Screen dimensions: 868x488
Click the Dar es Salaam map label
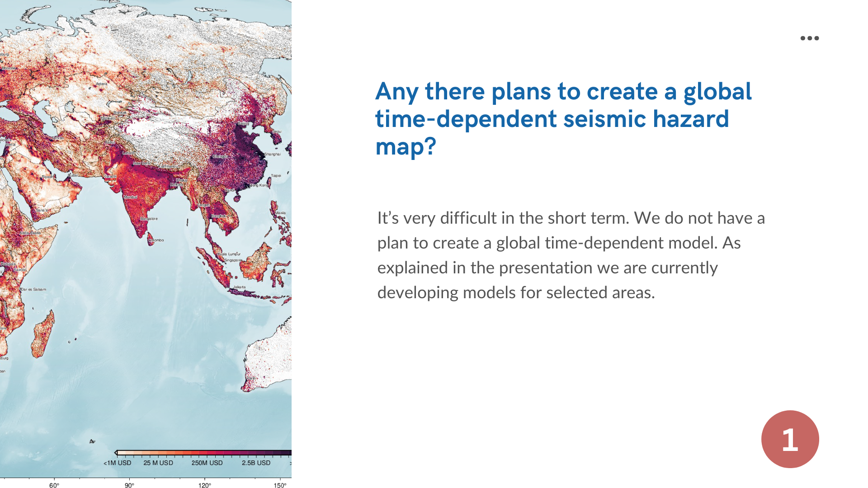click(x=33, y=289)
